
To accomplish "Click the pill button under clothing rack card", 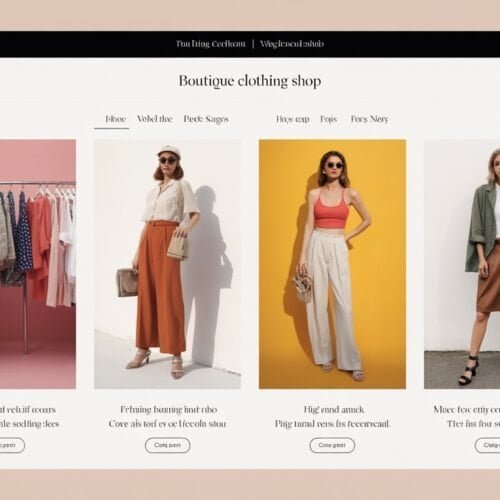I will tap(12, 445).
